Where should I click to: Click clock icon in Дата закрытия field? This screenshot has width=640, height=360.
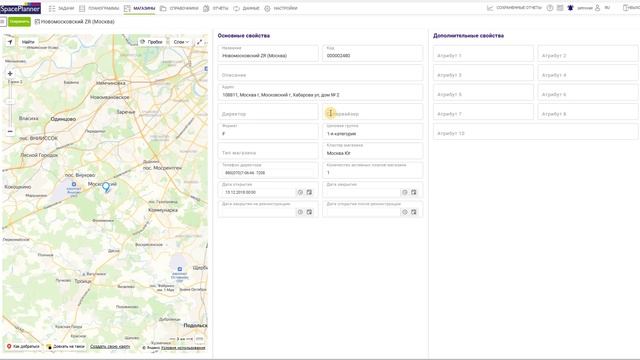pyautogui.click(x=404, y=192)
